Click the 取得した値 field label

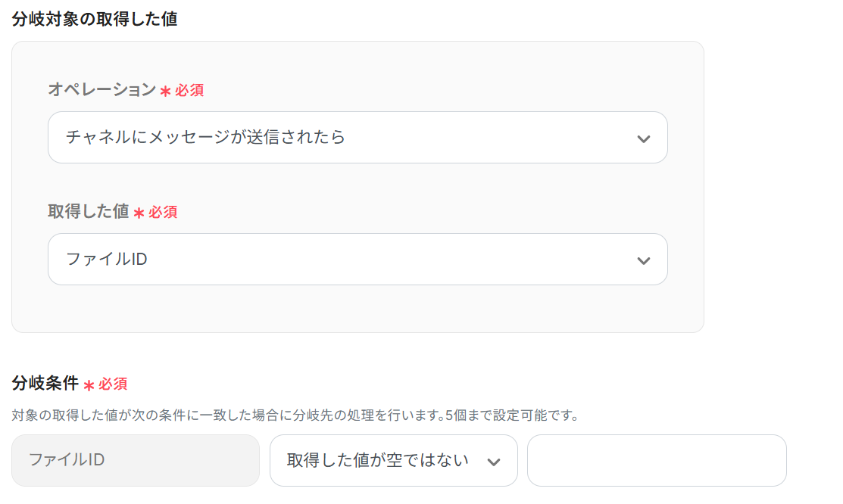89,212
